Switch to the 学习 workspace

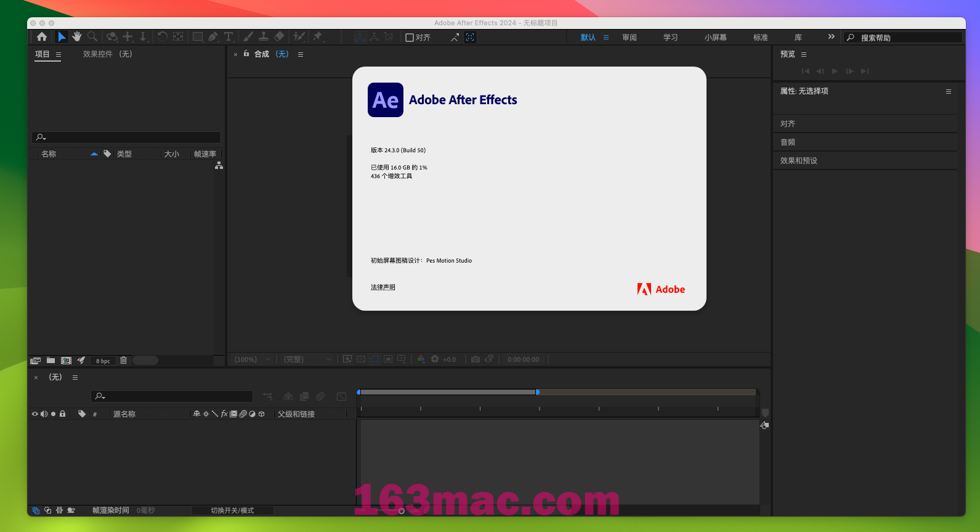coord(671,38)
